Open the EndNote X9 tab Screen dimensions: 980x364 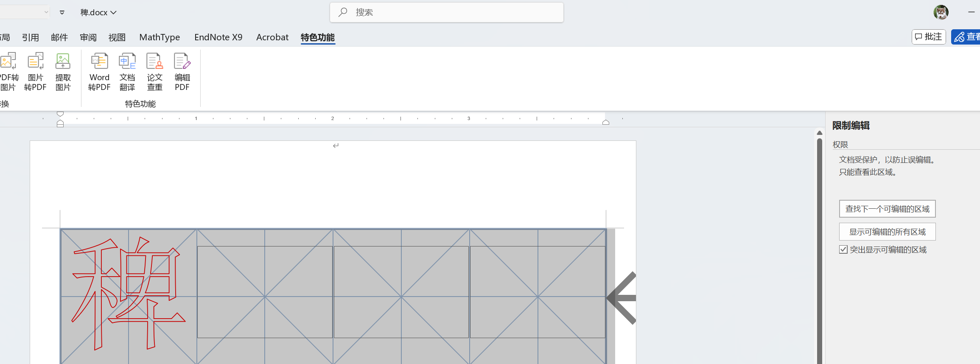tap(218, 37)
